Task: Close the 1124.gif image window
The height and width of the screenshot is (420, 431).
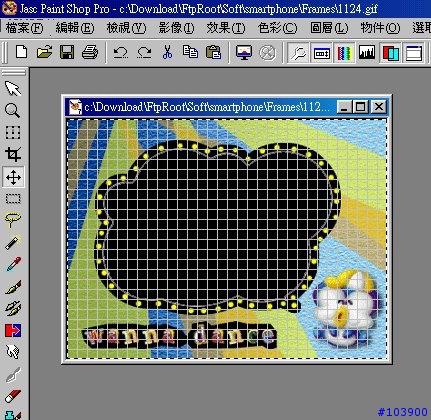Action: 378,107
